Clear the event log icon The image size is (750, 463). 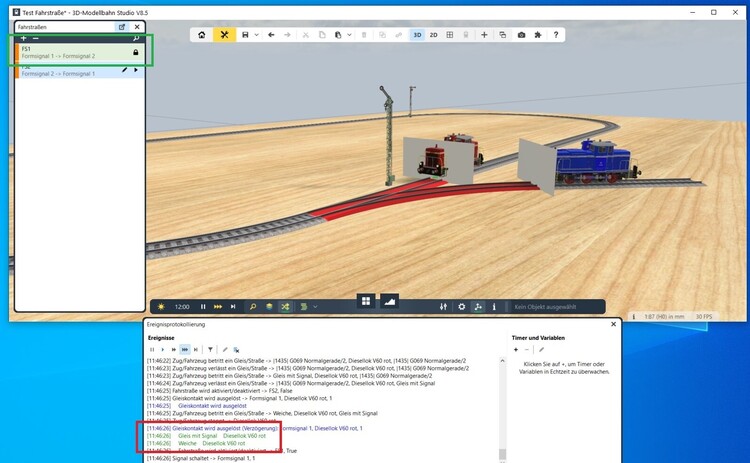[236, 350]
